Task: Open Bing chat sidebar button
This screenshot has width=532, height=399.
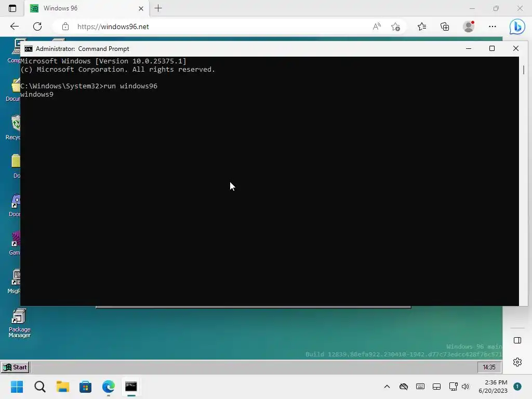Action: pyautogui.click(x=517, y=26)
